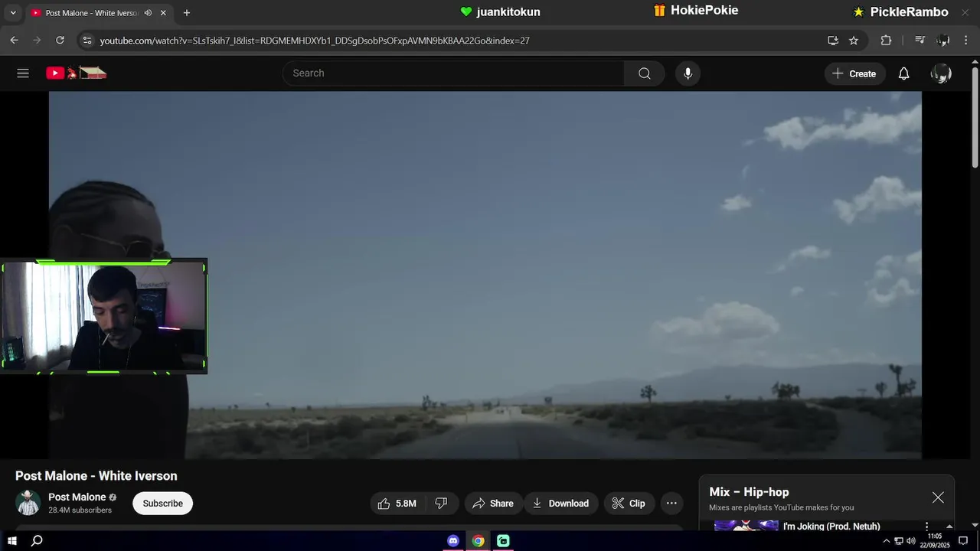The height and width of the screenshot is (551, 980).
Task: Open the Chrome profile avatar
Action: coord(943,41)
